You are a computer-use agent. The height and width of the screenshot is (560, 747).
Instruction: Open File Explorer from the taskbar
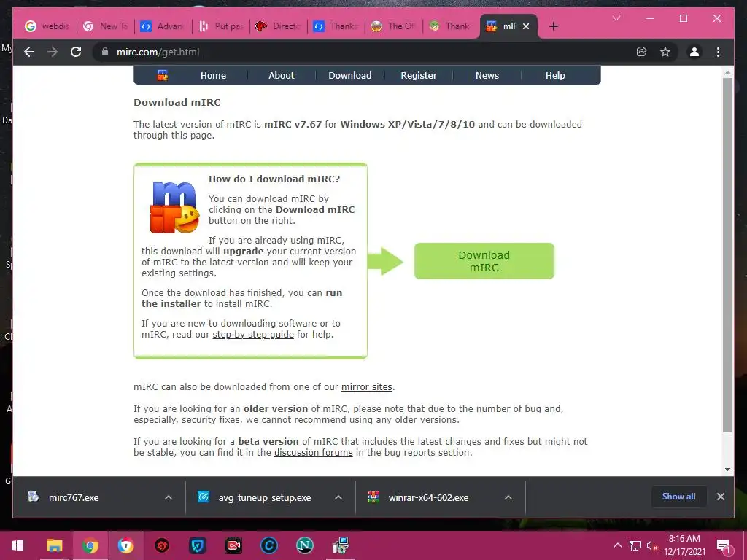pos(54,545)
